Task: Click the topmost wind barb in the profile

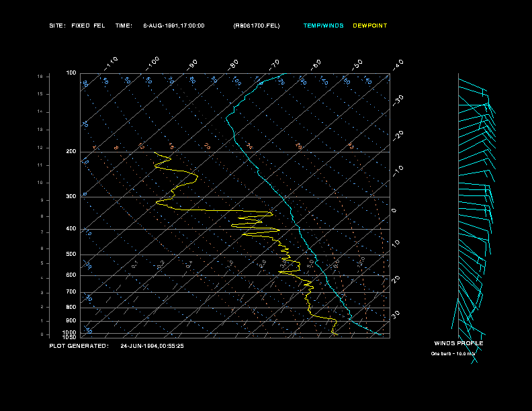Action: [473, 86]
